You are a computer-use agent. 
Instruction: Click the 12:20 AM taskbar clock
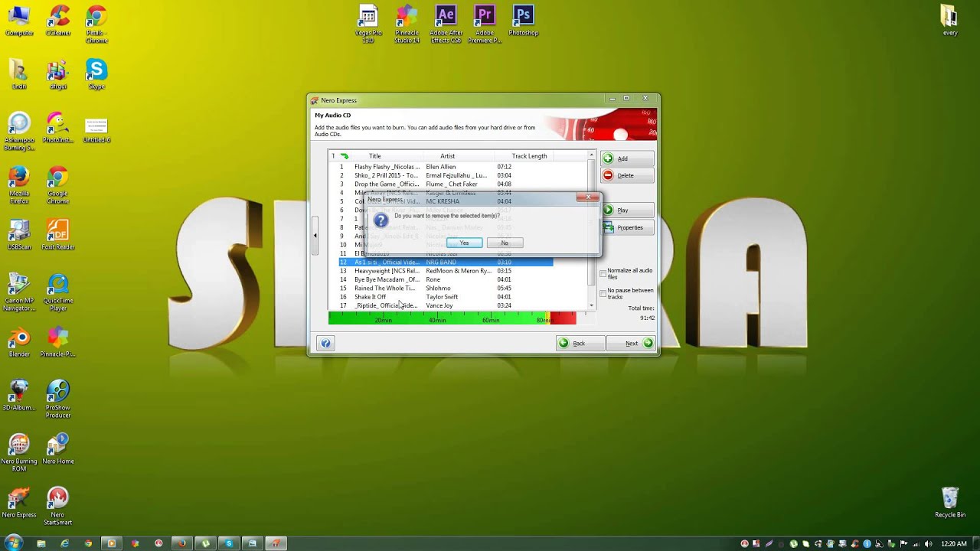(x=954, y=543)
